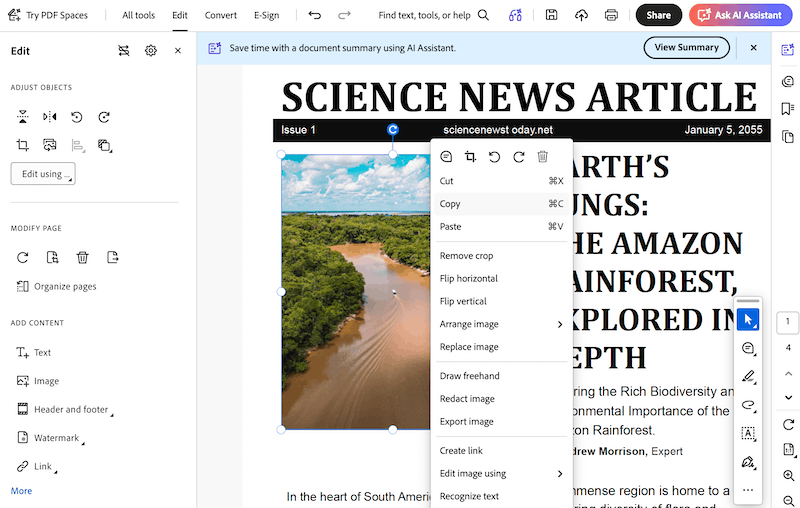Open the Edit using dropdown button

(x=43, y=174)
